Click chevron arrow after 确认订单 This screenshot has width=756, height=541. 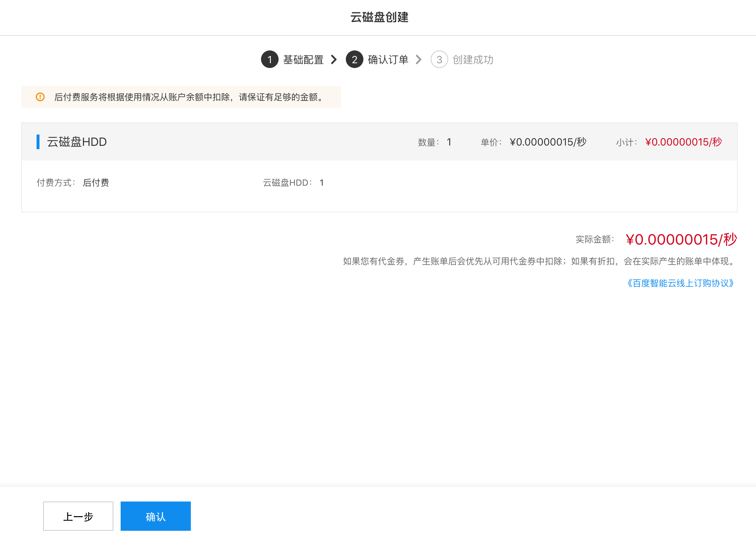[419, 60]
